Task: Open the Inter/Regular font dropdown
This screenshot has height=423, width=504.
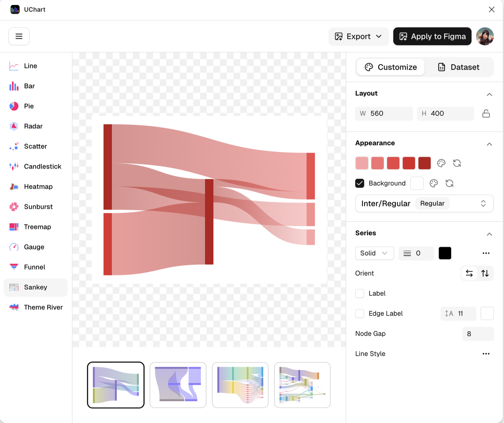Action: coord(424,203)
